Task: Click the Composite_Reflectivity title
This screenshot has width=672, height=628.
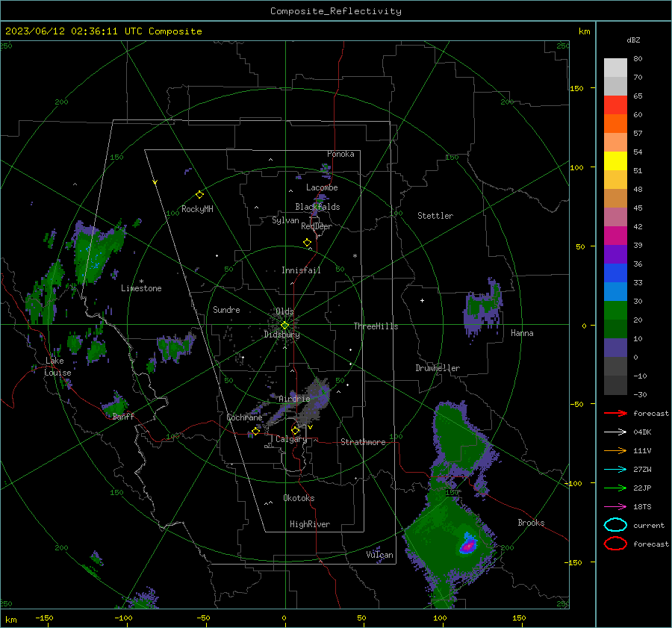Action: point(336,11)
